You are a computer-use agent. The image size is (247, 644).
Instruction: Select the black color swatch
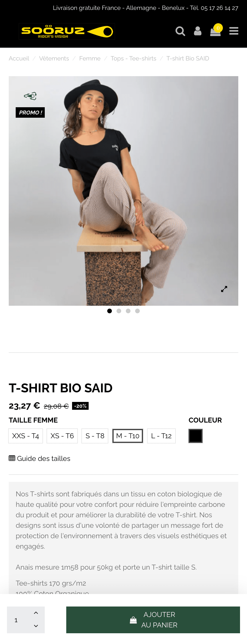pos(196,436)
